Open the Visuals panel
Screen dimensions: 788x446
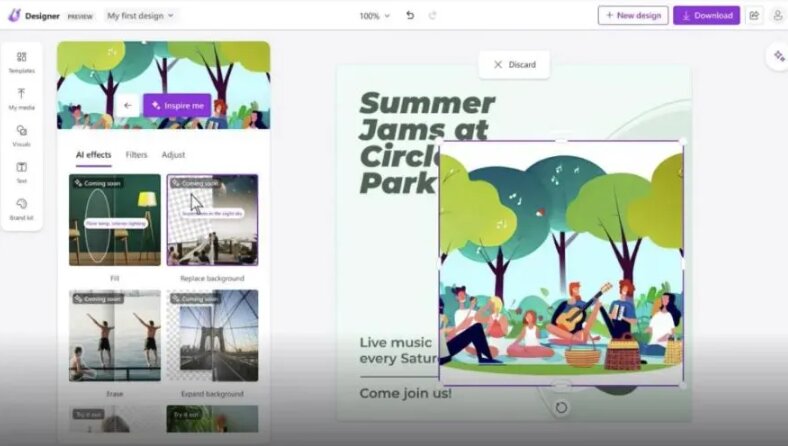[x=21, y=135]
